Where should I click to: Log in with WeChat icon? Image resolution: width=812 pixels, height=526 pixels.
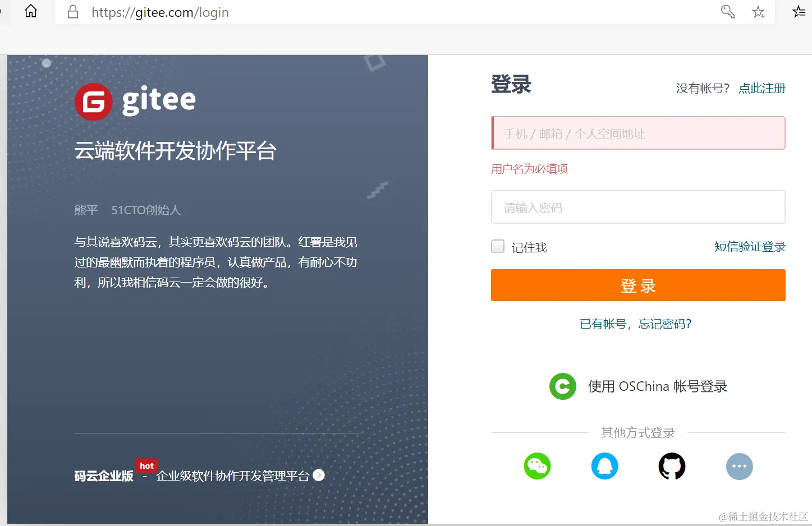click(x=537, y=466)
